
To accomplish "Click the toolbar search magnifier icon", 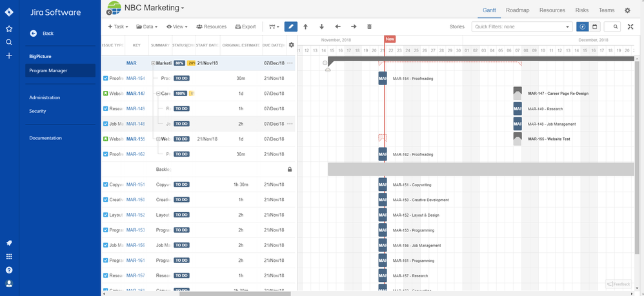I will click(x=616, y=26).
